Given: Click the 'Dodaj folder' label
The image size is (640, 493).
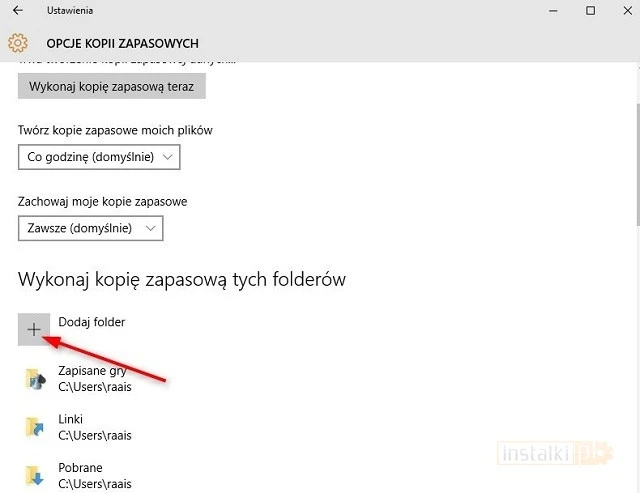Looking at the screenshot, I should pyautogui.click(x=92, y=321).
